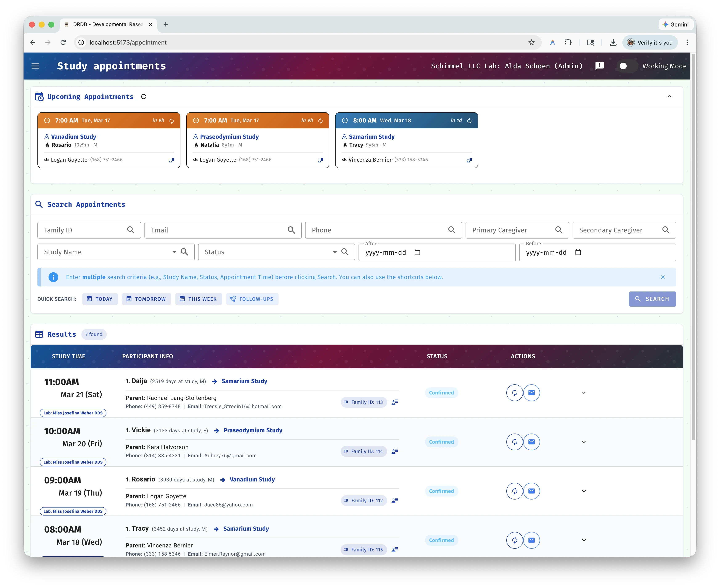This screenshot has height=588, width=720.
Task: Click the feedback announcement icon in header
Action: (x=599, y=66)
